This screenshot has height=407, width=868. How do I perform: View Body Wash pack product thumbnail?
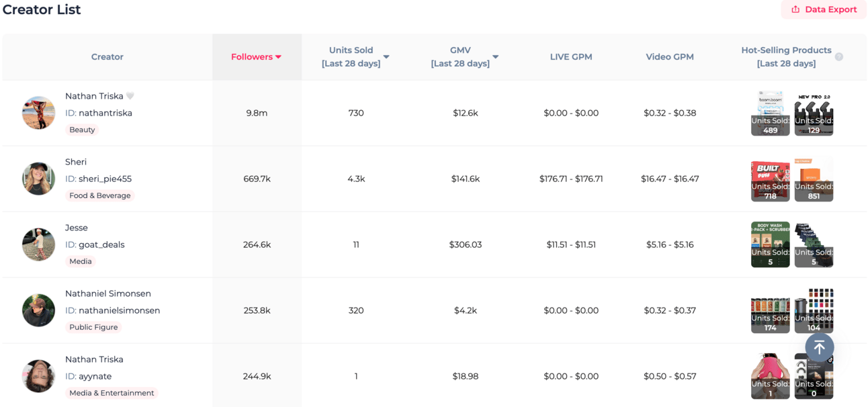point(770,244)
